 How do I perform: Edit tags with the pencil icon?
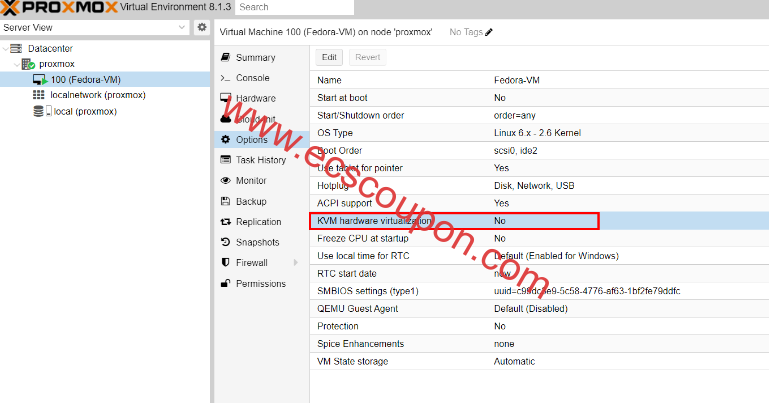488,32
